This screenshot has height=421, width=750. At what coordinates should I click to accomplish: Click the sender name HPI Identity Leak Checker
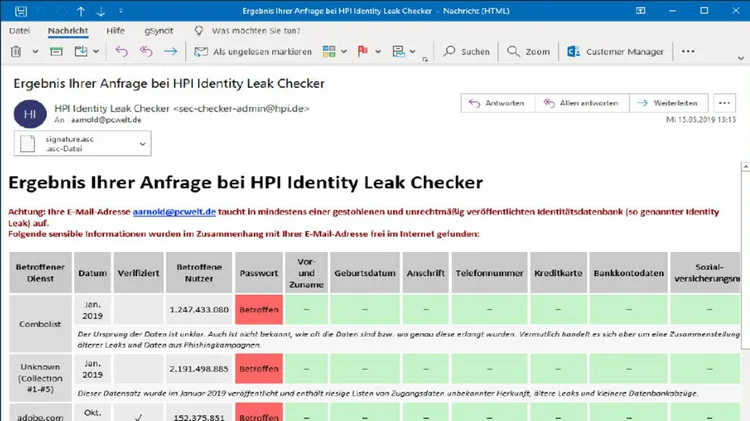click(111, 109)
